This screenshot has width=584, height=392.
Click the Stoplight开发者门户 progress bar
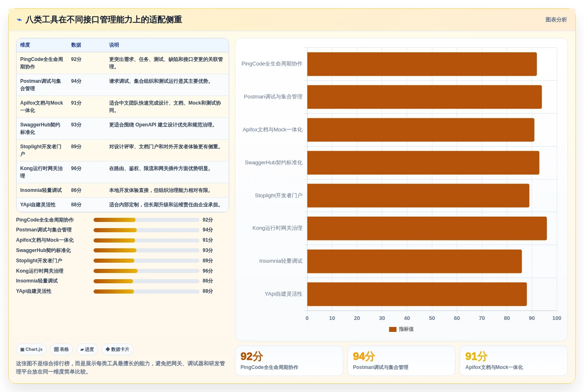[146, 261]
